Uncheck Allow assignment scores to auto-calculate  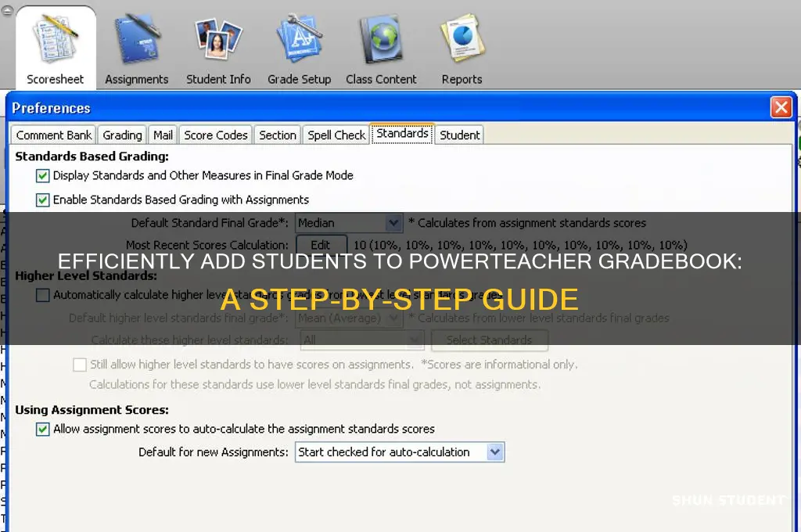[43, 430]
